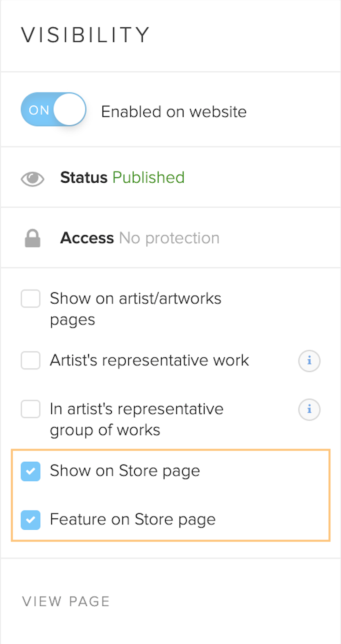
Task: Uncheck the Show on Store page checkbox
Action: [31, 471]
